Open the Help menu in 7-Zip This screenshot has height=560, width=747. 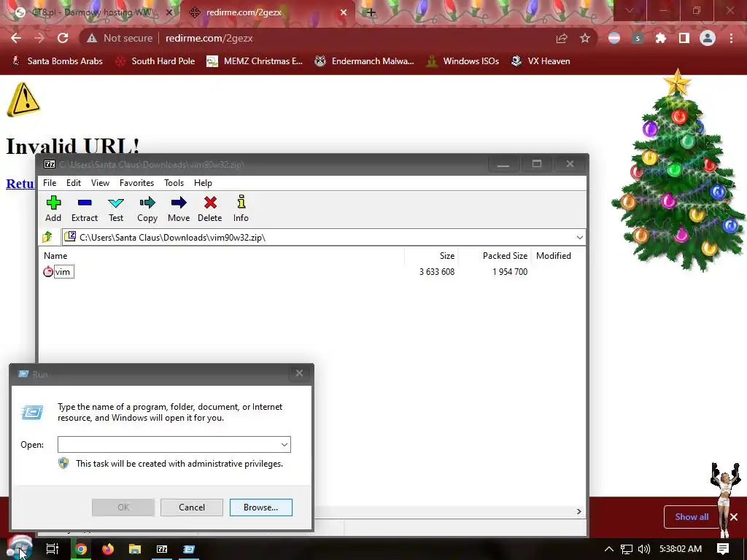tap(203, 183)
